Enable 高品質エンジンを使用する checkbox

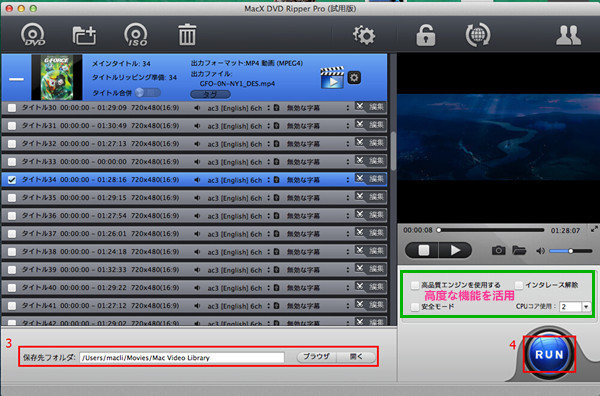[x=415, y=285]
